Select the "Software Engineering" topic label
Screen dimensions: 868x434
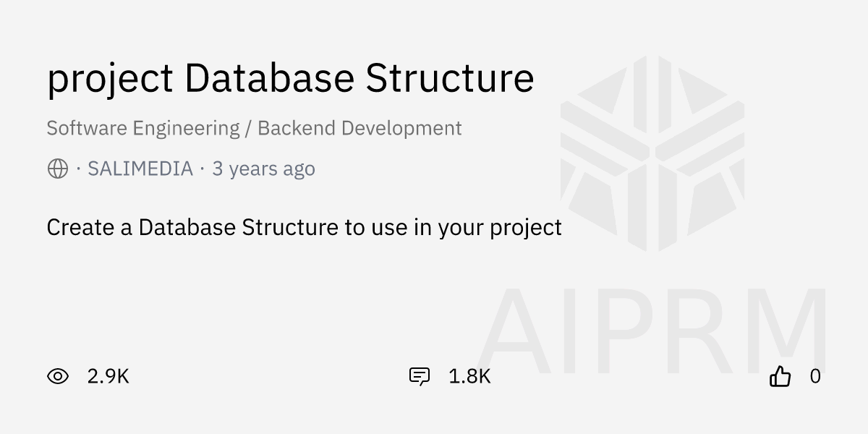[143, 129]
